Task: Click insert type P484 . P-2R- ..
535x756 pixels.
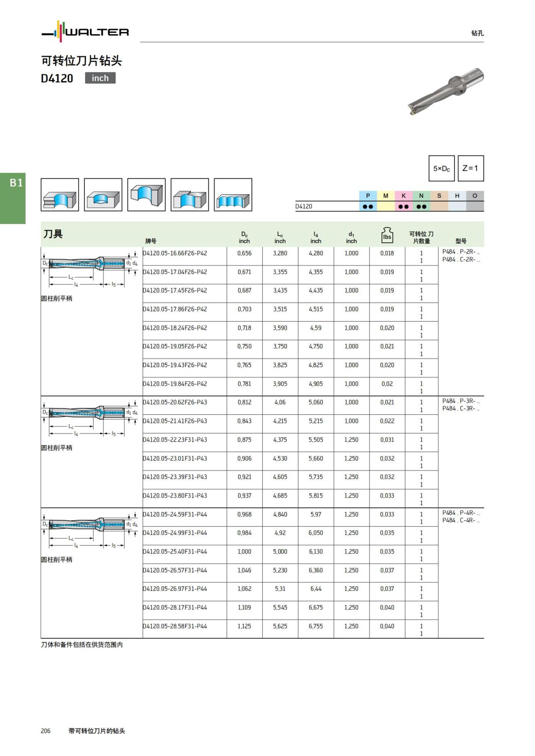Action: tap(461, 252)
